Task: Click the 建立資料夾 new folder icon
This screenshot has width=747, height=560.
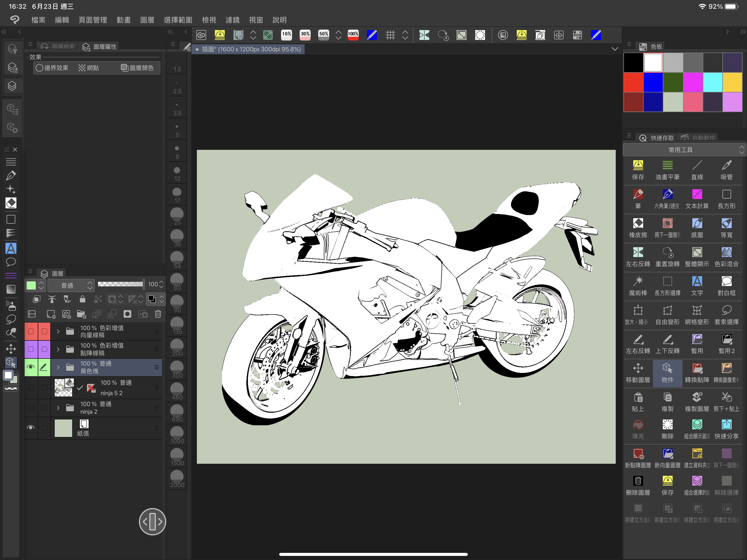Action: pos(697,459)
